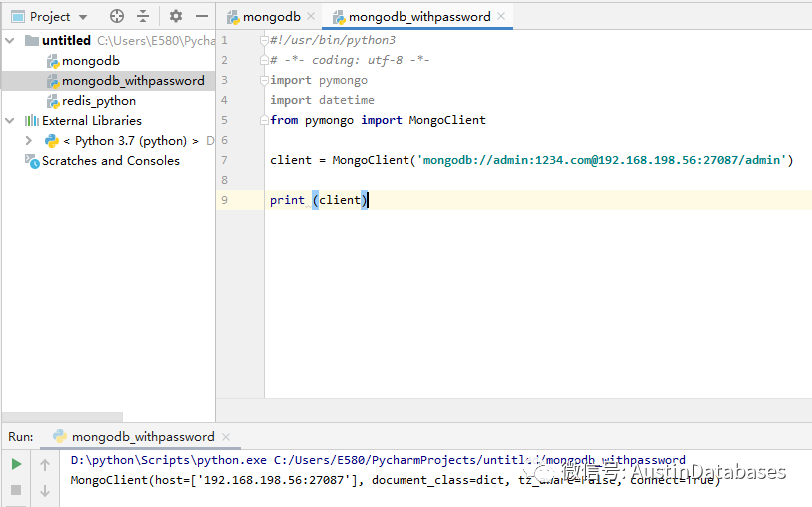812x507 pixels.
Task: Click the up arrow in Run panel
Action: pos(45,464)
